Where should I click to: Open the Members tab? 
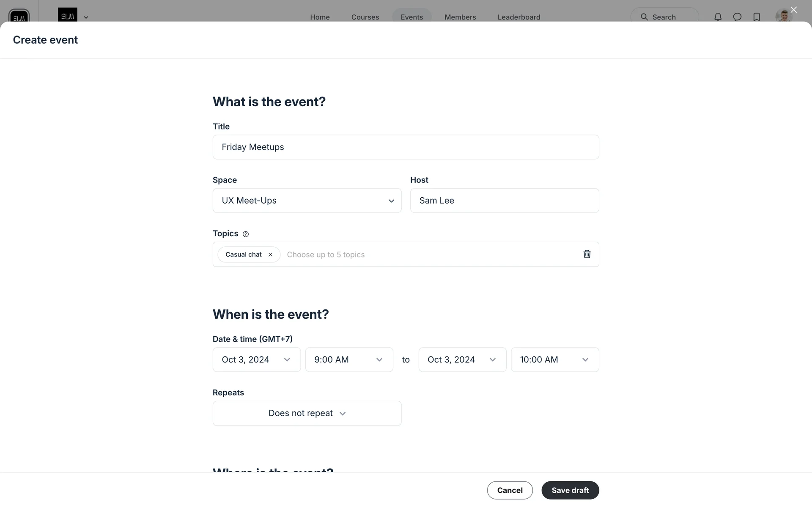460,17
